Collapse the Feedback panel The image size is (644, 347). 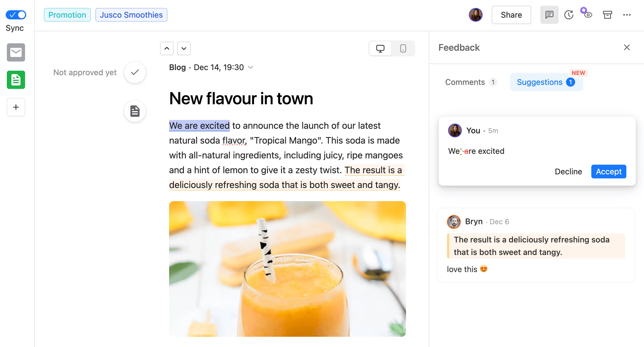tap(627, 47)
